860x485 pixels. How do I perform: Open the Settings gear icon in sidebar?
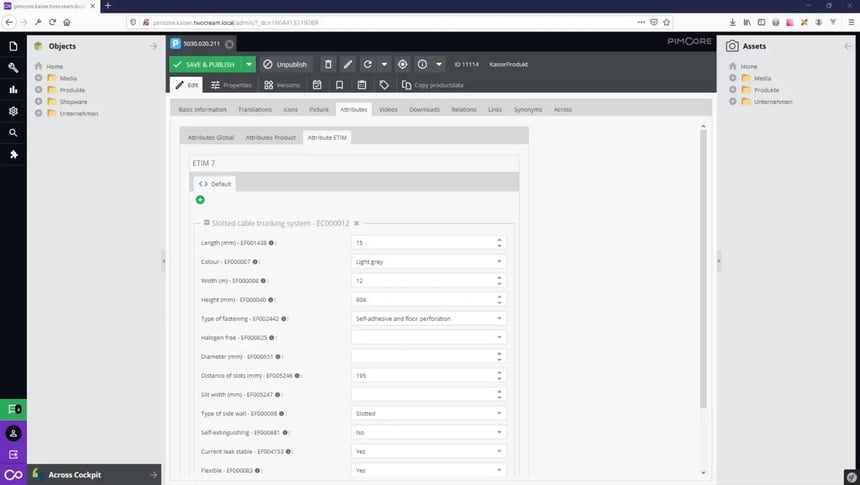[x=13, y=111]
